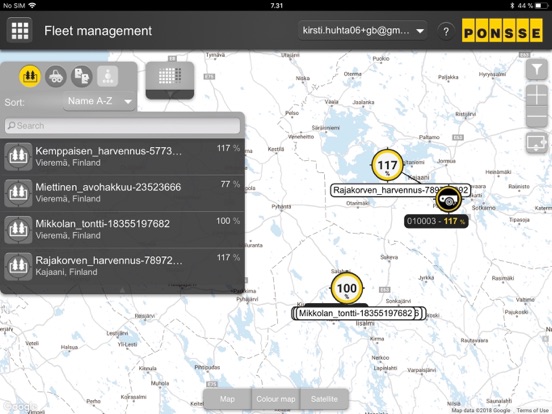Click the Kemppaisen site tree icon
Image resolution: width=552 pixels, height=414 pixels.
(18, 156)
